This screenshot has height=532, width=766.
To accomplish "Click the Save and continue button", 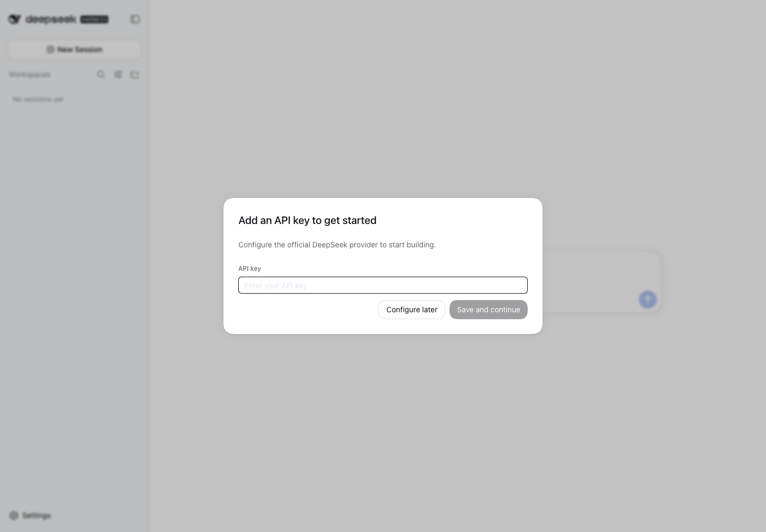I will point(488,310).
